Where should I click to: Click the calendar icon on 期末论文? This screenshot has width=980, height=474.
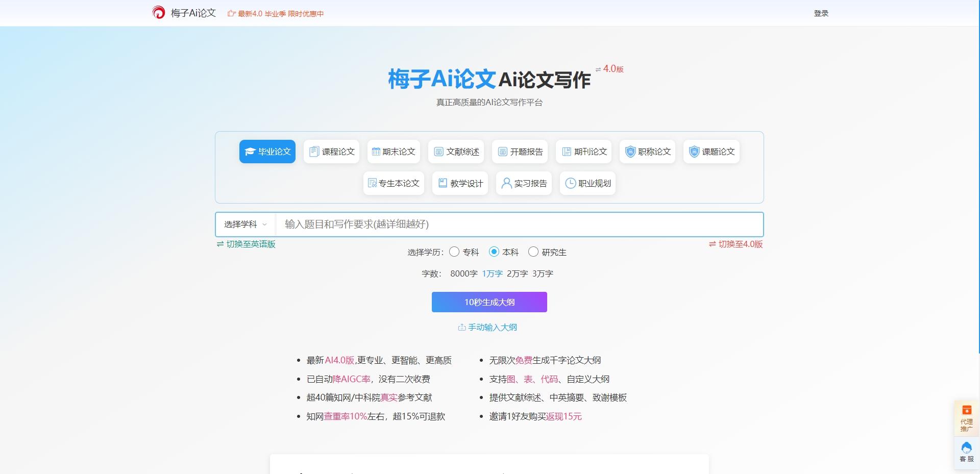(x=376, y=152)
